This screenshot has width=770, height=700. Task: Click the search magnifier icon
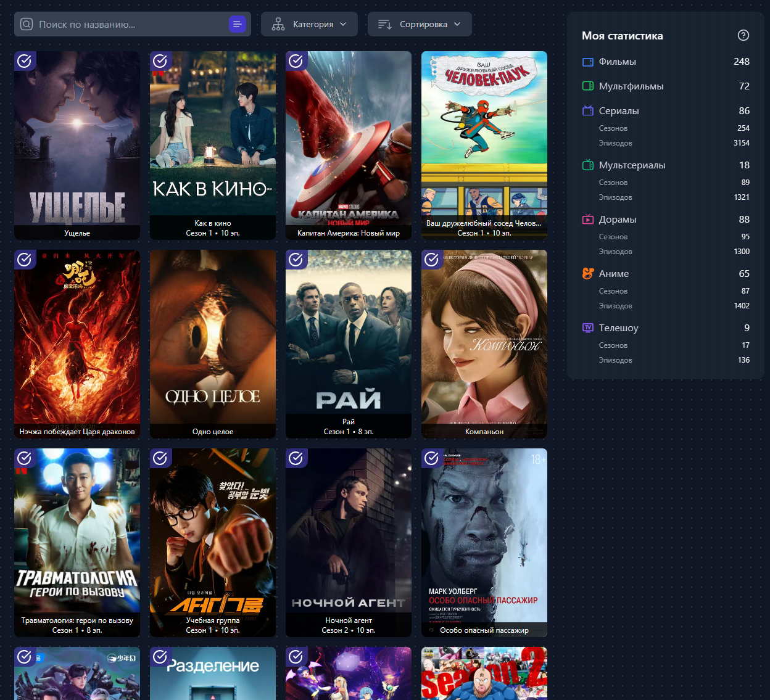coord(27,25)
